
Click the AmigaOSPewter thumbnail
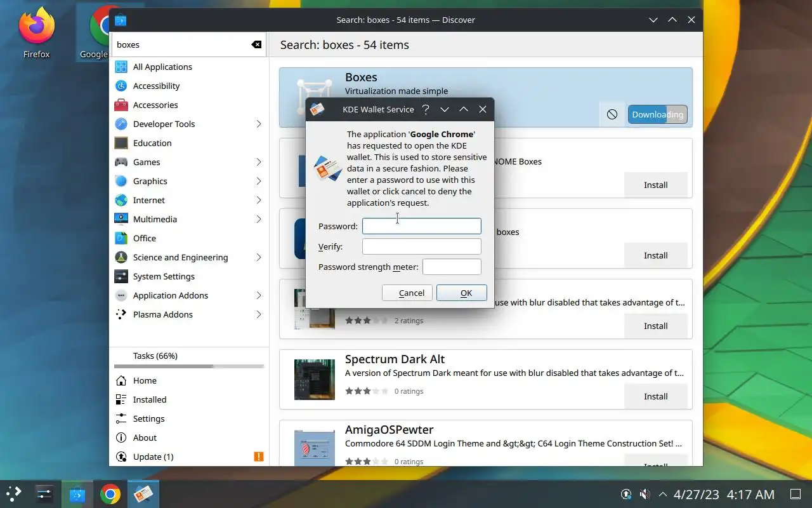[x=315, y=448]
